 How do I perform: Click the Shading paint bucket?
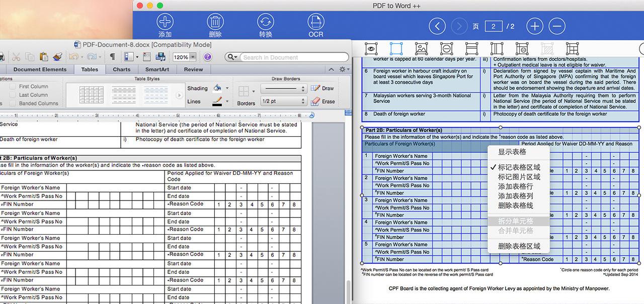[x=217, y=88]
